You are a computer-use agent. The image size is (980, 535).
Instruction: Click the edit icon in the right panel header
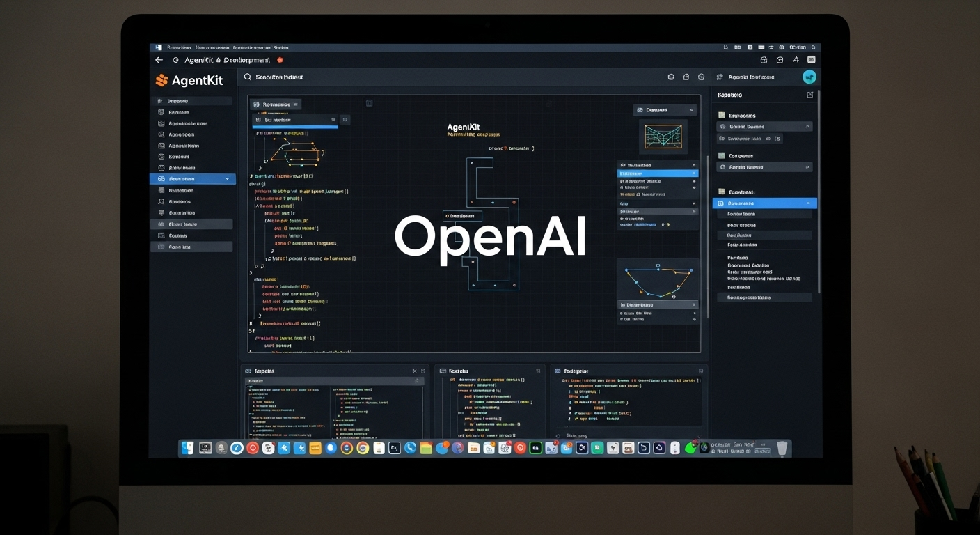(x=809, y=95)
